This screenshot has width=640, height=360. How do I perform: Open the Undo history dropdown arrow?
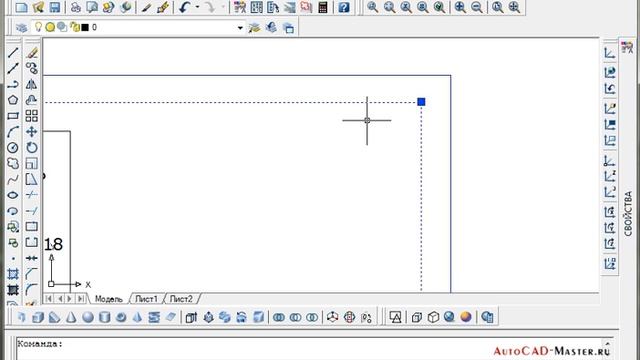198,7
